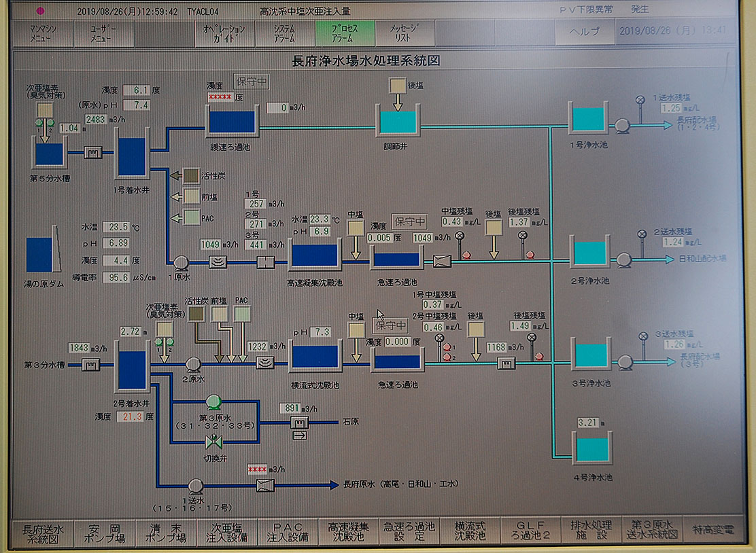Viewport: 756px width, 553px height.
Task: Click the green 第3原水 pump icon
Action: click(x=213, y=401)
